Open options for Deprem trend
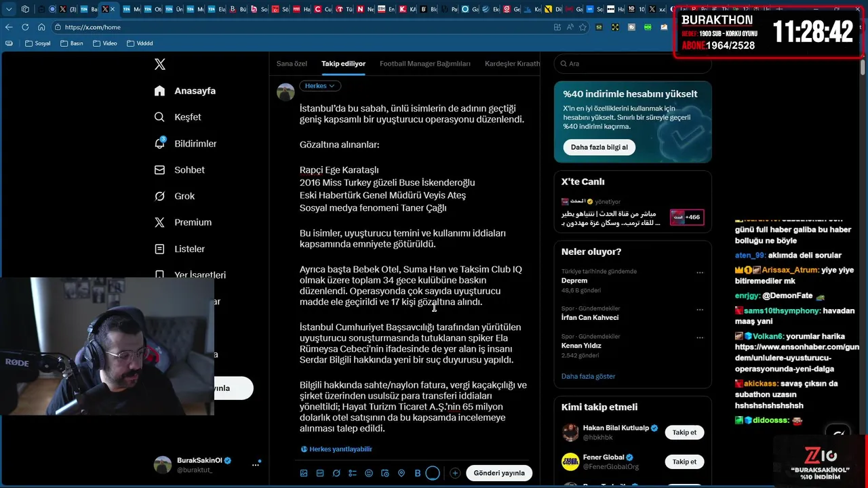 pos(700,272)
